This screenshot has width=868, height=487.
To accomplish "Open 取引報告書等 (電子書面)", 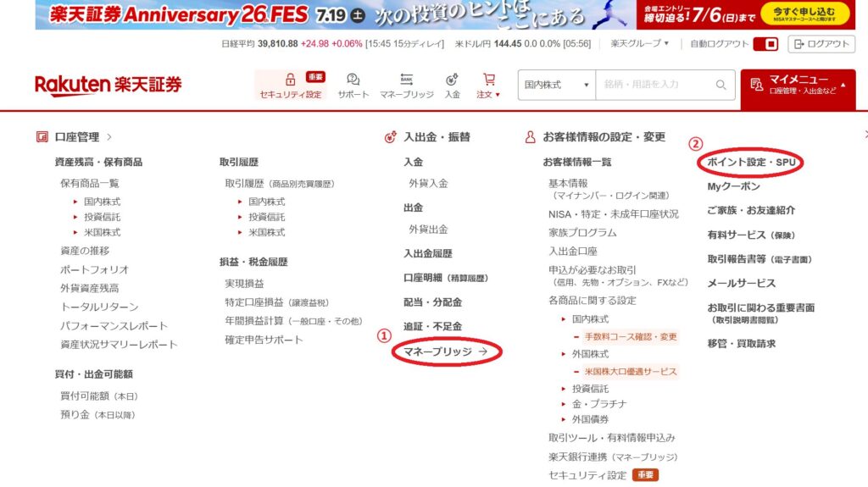I will click(x=759, y=259).
